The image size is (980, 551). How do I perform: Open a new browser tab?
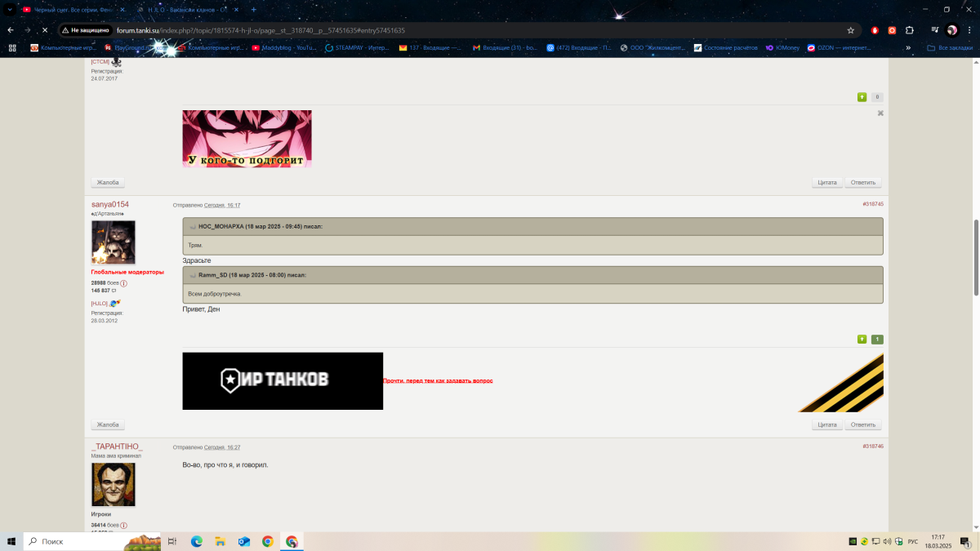[x=253, y=9]
